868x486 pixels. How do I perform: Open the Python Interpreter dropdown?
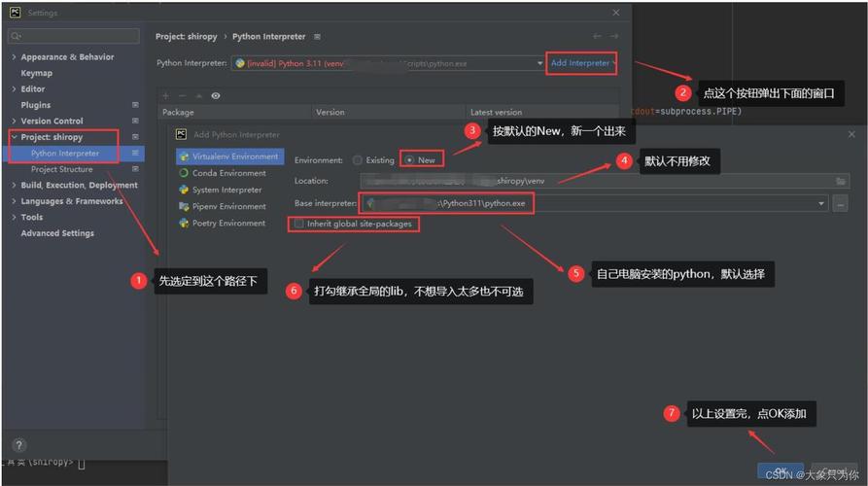pyautogui.click(x=539, y=63)
